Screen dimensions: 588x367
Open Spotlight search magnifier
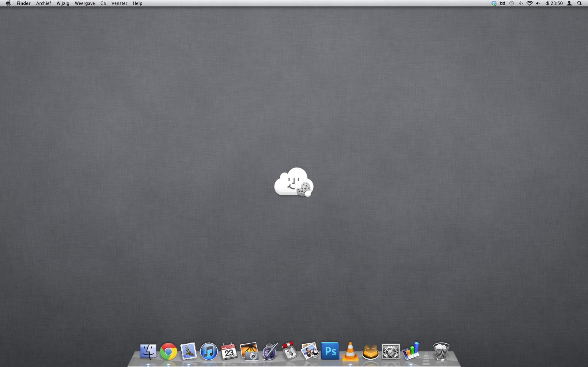579,3
